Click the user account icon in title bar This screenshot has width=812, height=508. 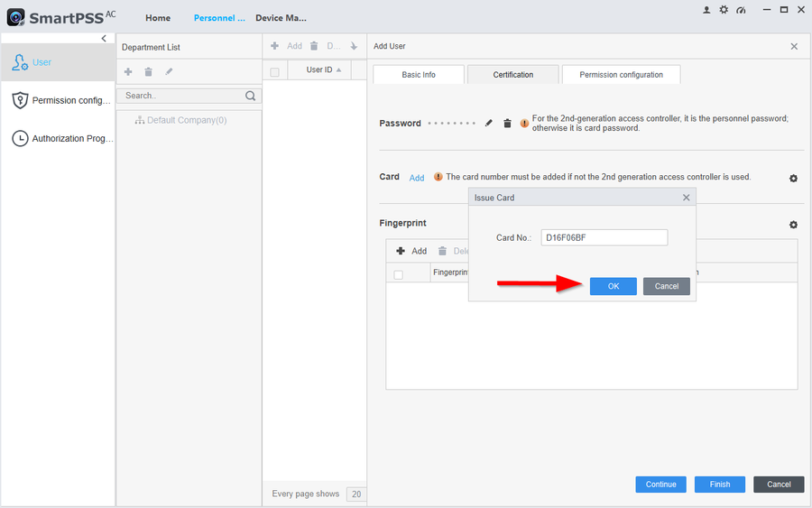(706, 10)
